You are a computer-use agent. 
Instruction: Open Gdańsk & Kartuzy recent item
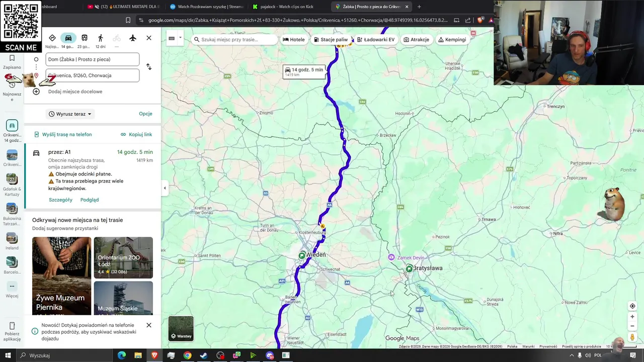[12, 186]
